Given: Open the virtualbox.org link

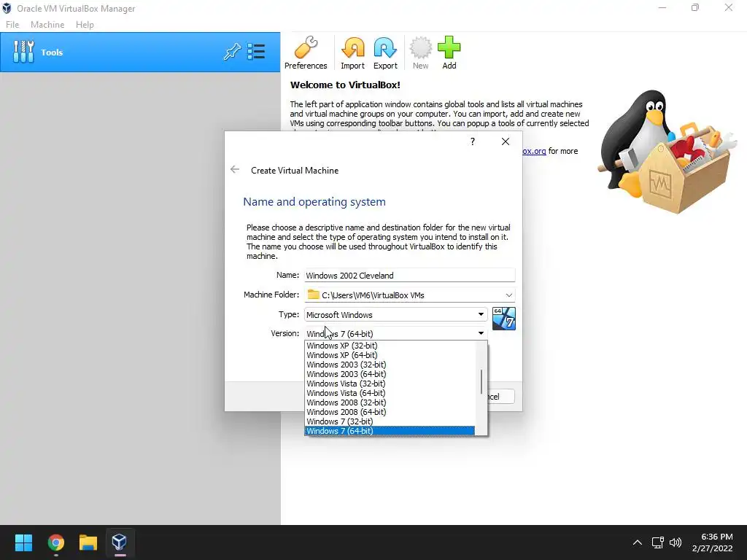Looking at the screenshot, I should 534,151.
